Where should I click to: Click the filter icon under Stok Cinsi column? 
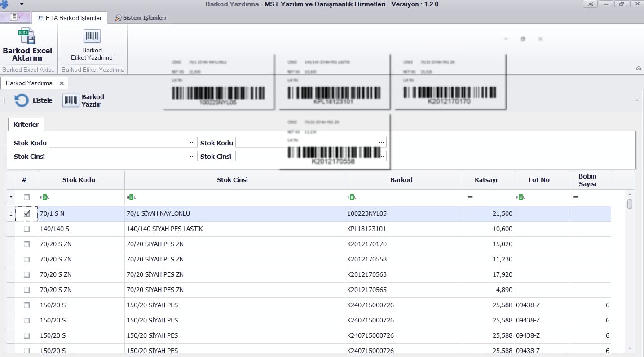click(x=130, y=197)
